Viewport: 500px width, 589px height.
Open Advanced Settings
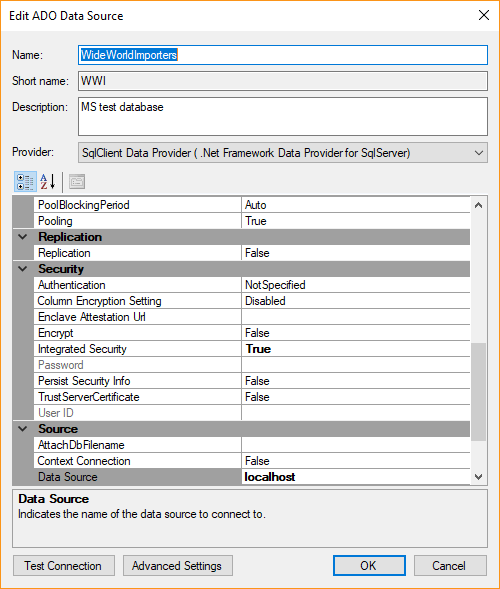(x=178, y=565)
